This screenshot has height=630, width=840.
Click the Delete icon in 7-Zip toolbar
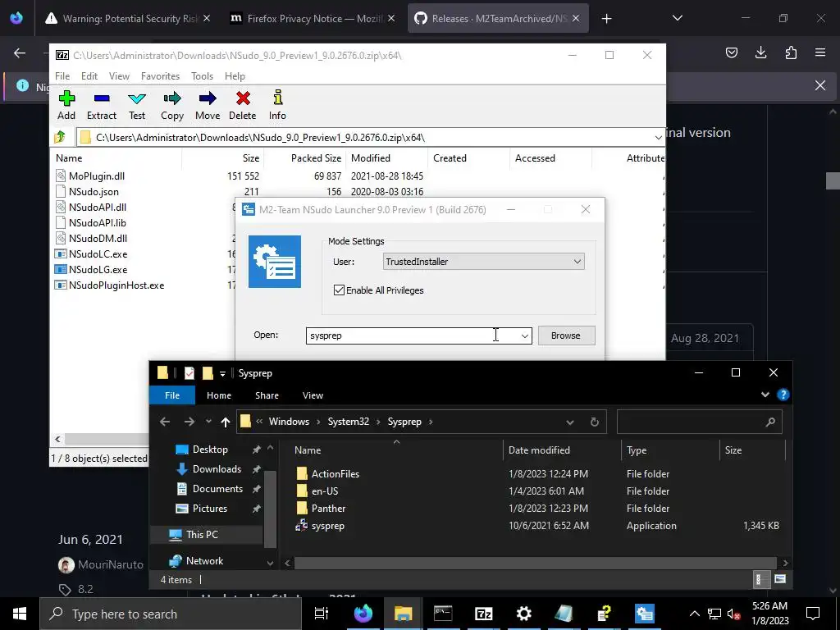coord(243,98)
